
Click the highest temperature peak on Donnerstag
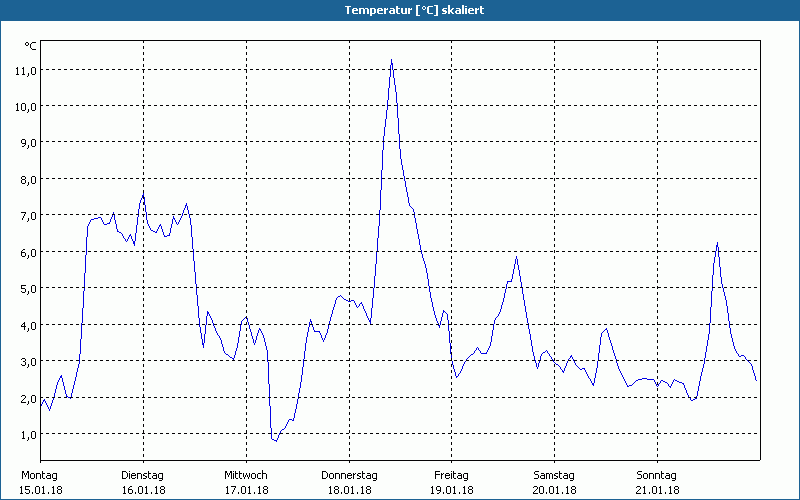pos(391,60)
